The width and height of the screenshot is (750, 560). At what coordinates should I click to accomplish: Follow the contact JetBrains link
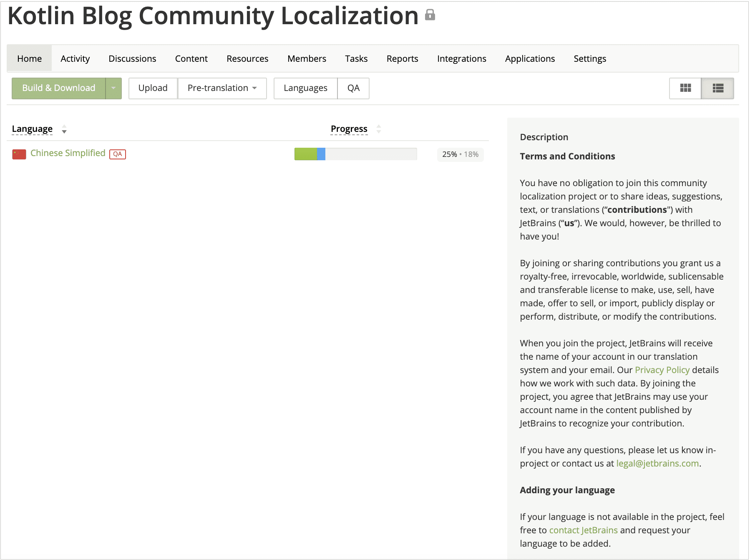(x=583, y=530)
